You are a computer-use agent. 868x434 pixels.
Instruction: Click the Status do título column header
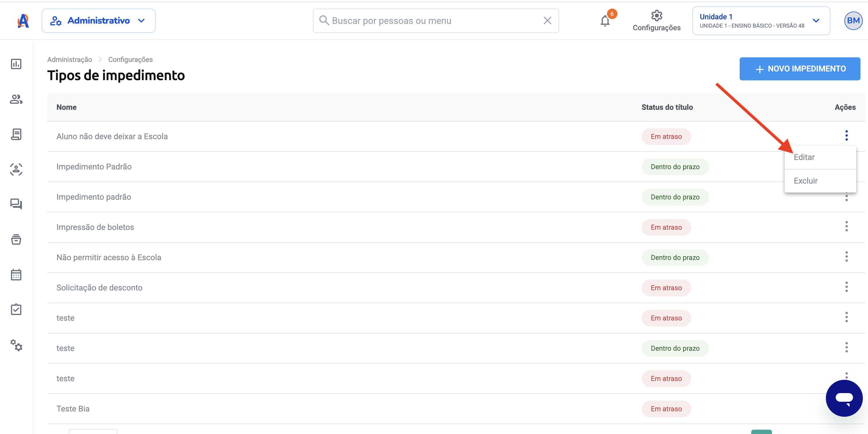(x=667, y=107)
